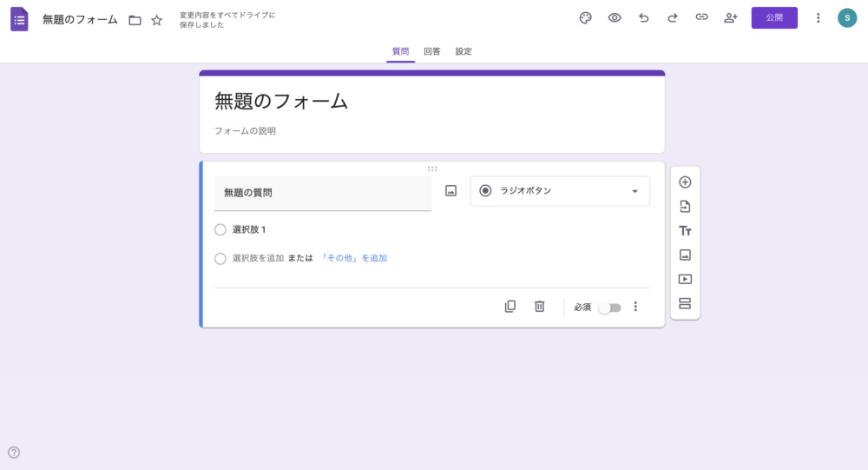
Task: Click the 公開 publish button
Action: (x=774, y=17)
